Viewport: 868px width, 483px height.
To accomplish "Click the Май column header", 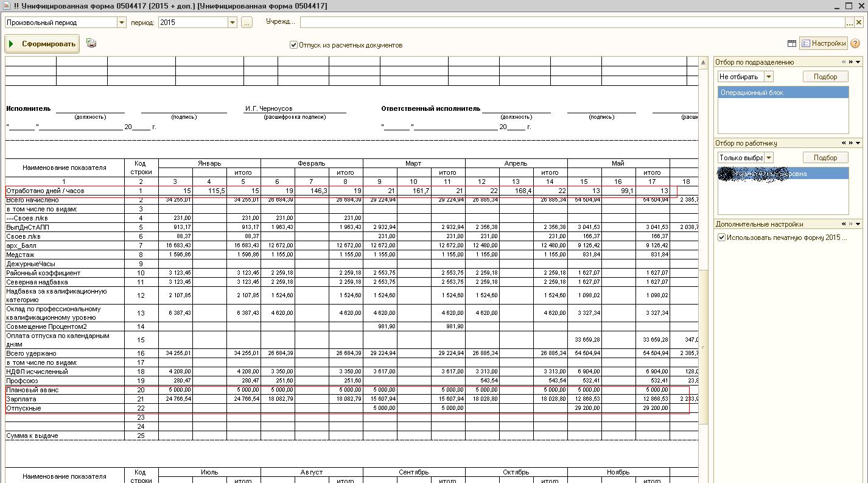I will pyautogui.click(x=618, y=163).
